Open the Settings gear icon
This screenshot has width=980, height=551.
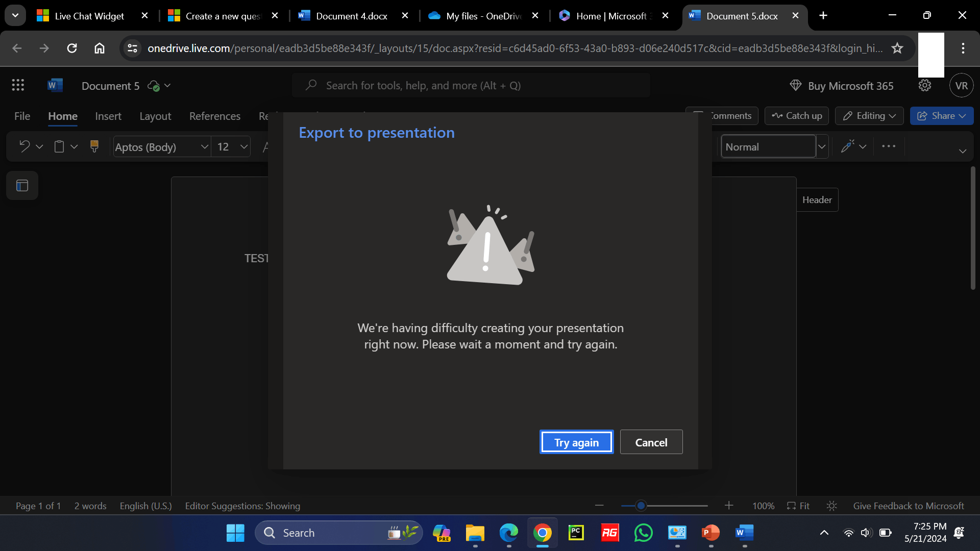[924, 85]
